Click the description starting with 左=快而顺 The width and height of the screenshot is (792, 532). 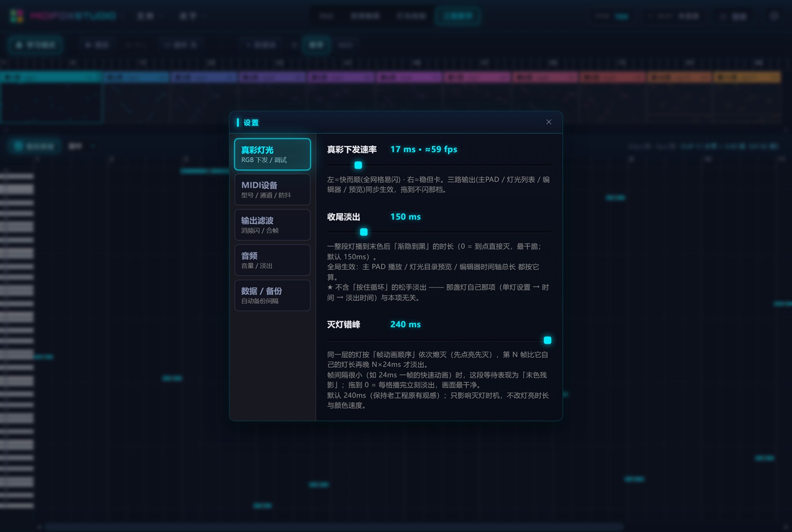click(439, 185)
